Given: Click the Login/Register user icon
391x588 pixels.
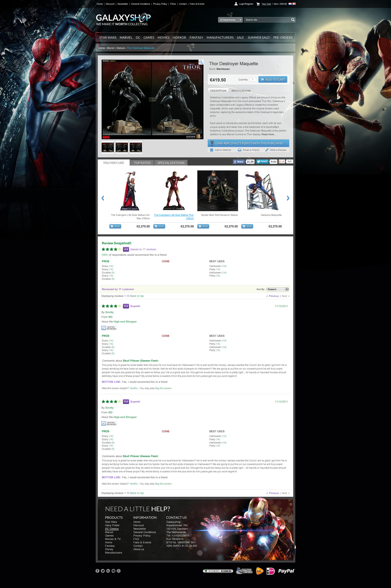Looking at the screenshot, I should (236, 4).
